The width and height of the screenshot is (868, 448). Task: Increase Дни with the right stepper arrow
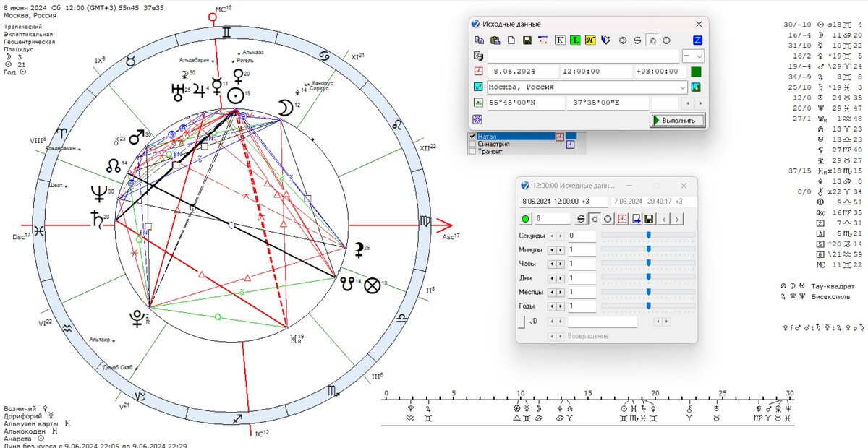point(560,279)
